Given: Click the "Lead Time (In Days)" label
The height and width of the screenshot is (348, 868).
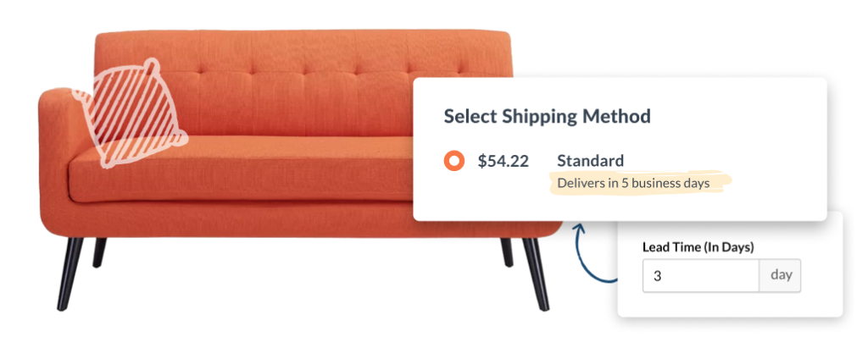Looking at the screenshot, I should pyautogui.click(x=698, y=247).
